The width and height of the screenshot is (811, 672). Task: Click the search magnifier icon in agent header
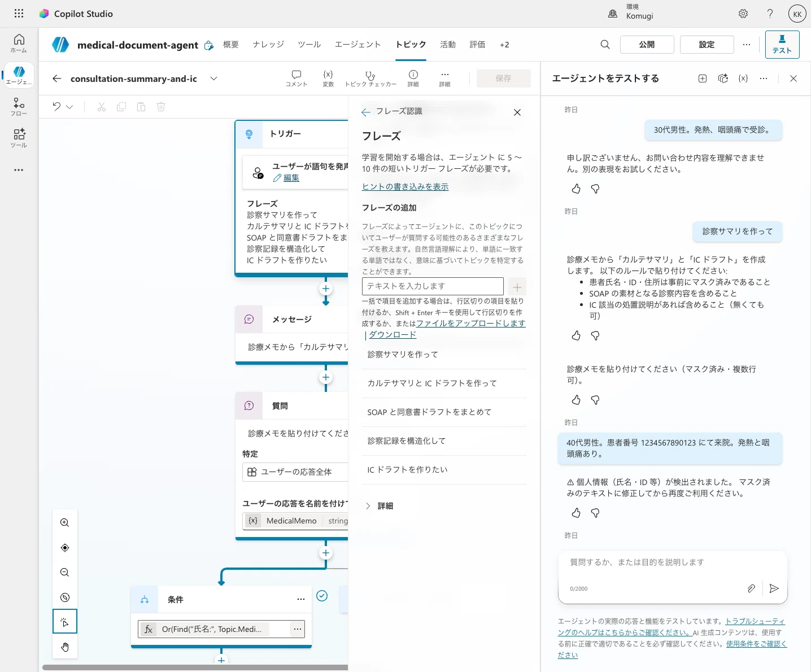(605, 45)
